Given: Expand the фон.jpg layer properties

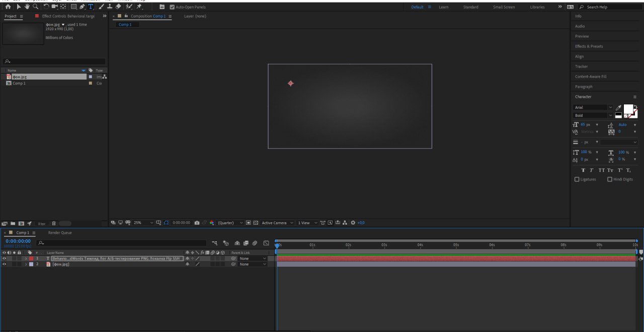Looking at the screenshot, I should 26,264.
